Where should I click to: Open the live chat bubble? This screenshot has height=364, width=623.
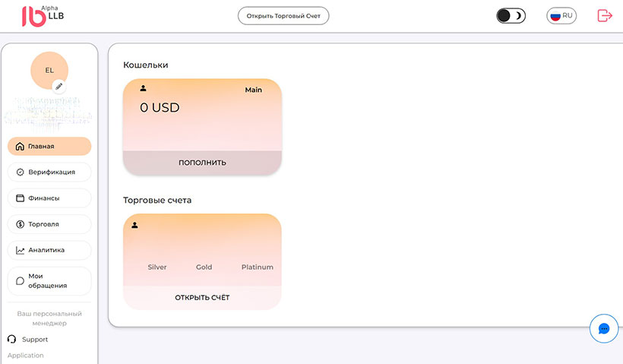tap(604, 328)
